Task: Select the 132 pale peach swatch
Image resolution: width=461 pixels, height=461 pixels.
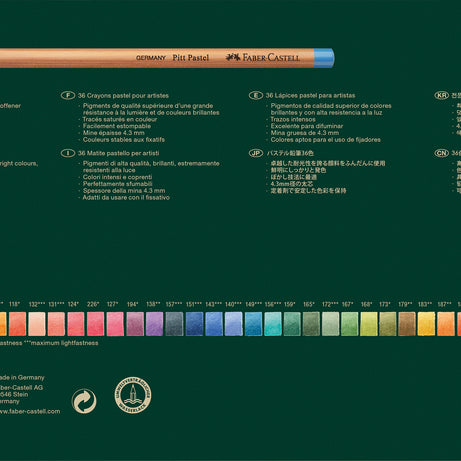Action: [37, 324]
